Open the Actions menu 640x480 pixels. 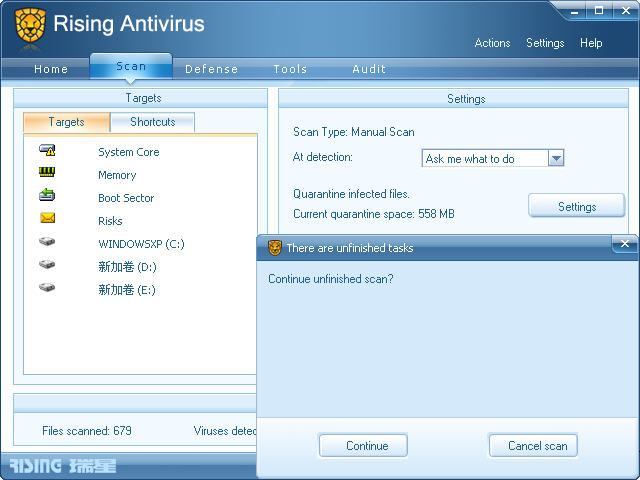click(x=492, y=43)
